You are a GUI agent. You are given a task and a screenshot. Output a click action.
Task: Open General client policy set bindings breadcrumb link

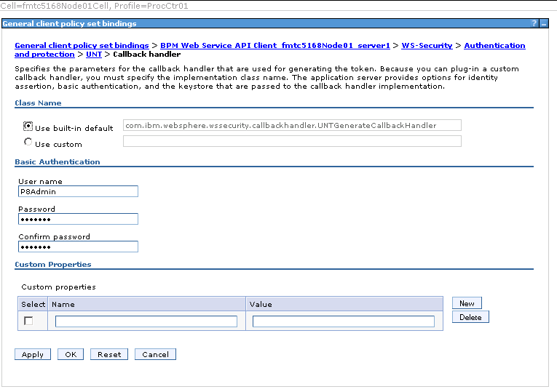(x=82, y=45)
